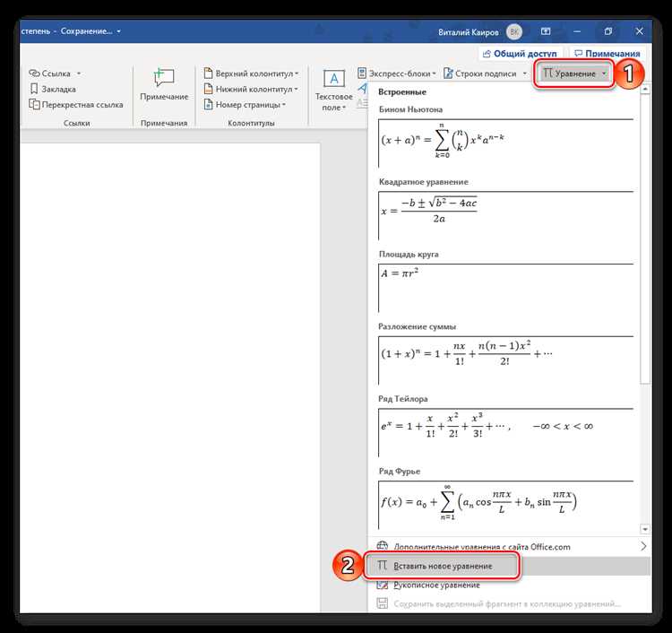Image resolution: width=672 pixels, height=633 pixels.
Task: Click the Встроенные gallery header
Action: 402,91
